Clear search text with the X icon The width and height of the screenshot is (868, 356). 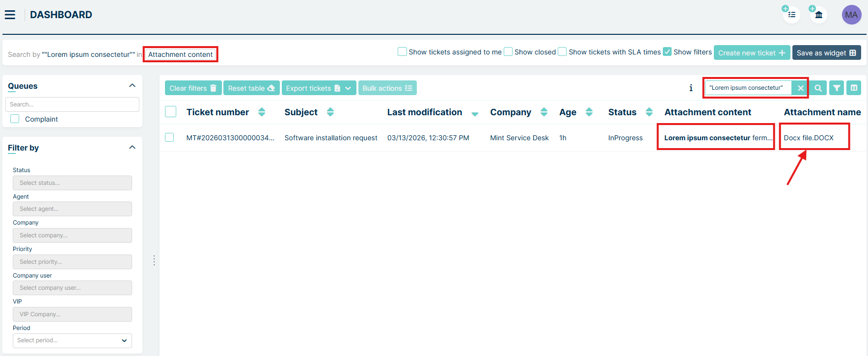click(800, 88)
